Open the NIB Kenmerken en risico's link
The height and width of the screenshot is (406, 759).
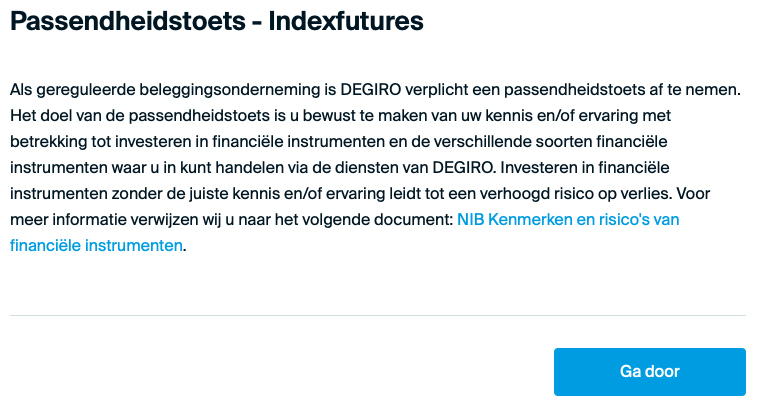(x=568, y=220)
